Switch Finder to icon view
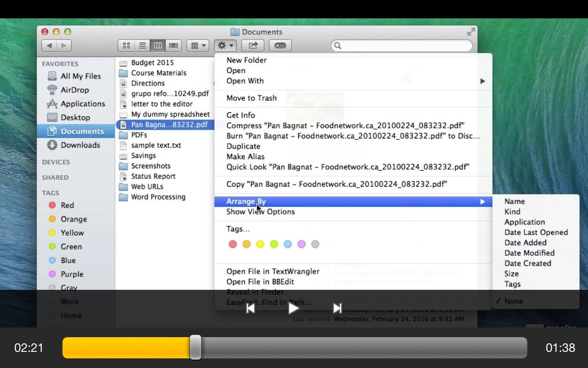The image size is (588, 368). click(126, 46)
